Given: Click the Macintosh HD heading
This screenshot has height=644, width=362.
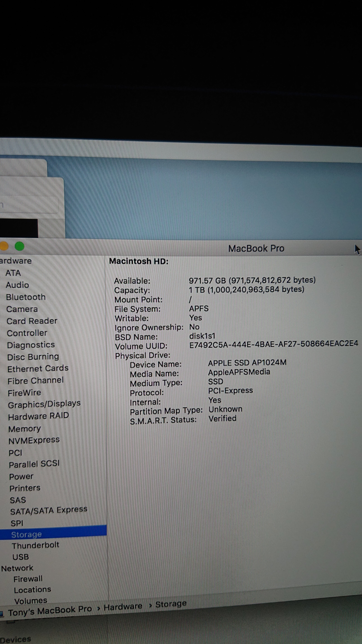Looking at the screenshot, I should (139, 261).
